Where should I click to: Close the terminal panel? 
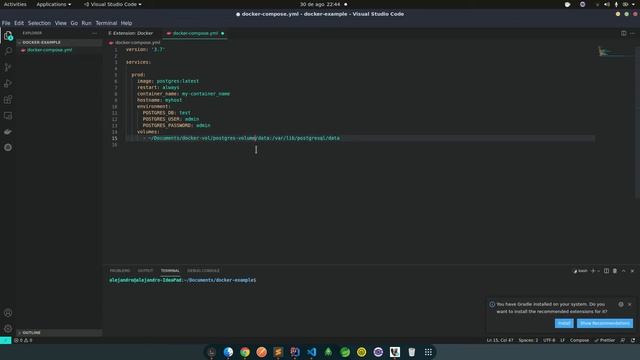(x=632, y=271)
